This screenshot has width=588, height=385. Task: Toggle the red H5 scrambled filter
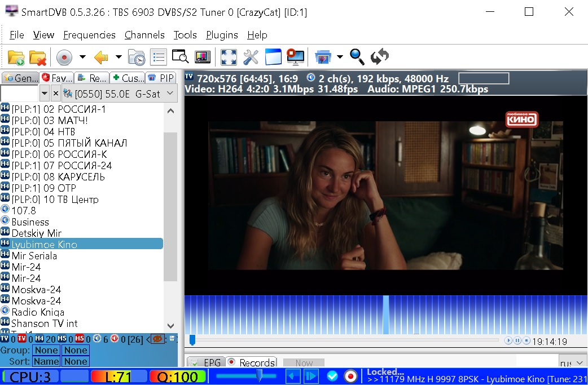tap(80, 339)
